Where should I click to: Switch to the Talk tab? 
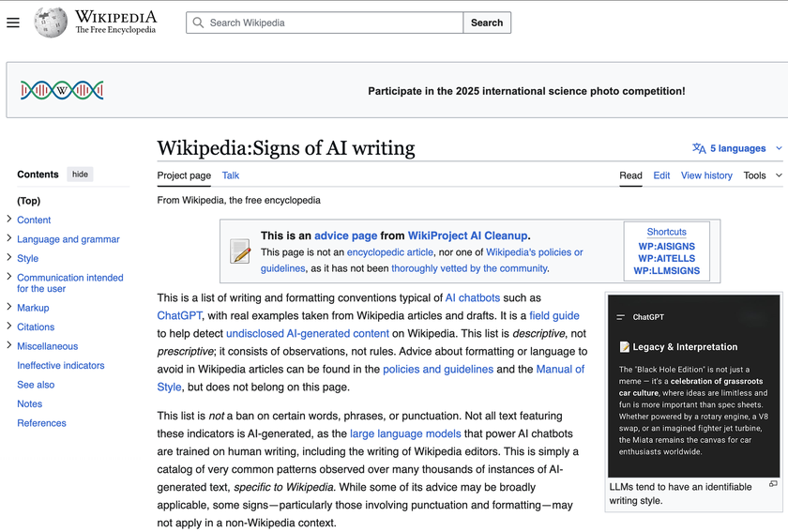231,175
